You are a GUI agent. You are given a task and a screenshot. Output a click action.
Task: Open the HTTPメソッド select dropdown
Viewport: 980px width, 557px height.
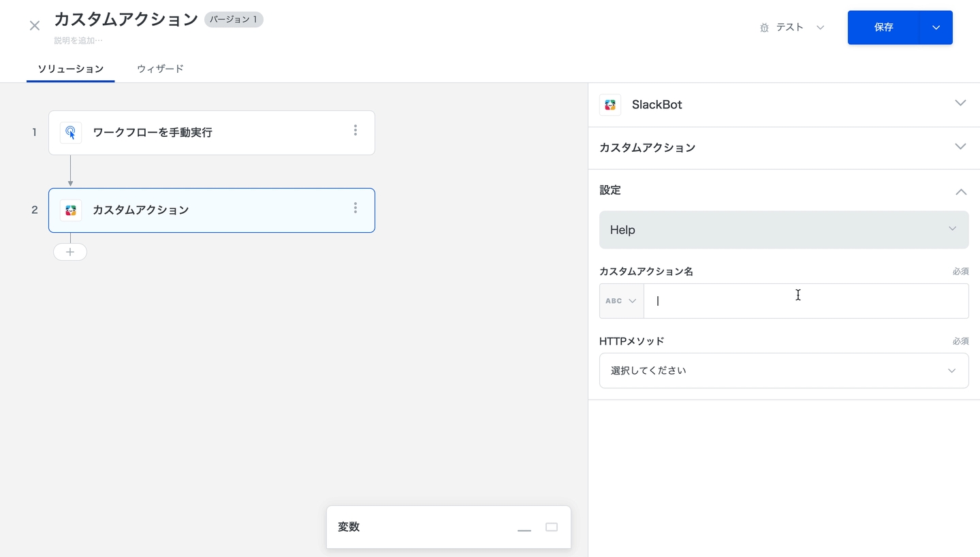(x=783, y=370)
